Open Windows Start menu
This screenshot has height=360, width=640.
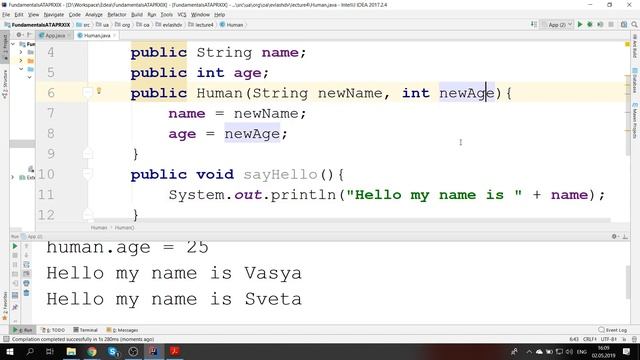tap(9, 351)
